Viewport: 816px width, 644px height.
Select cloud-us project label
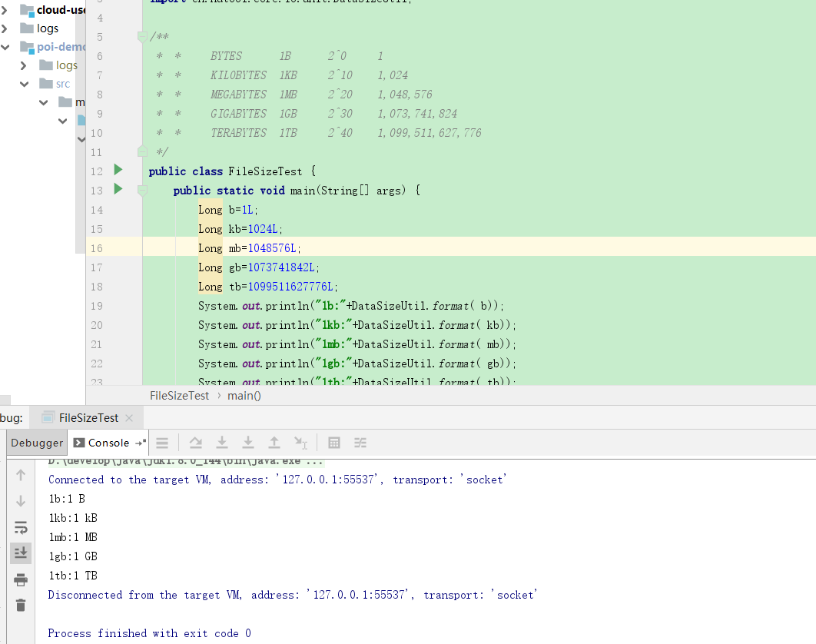[61, 10]
